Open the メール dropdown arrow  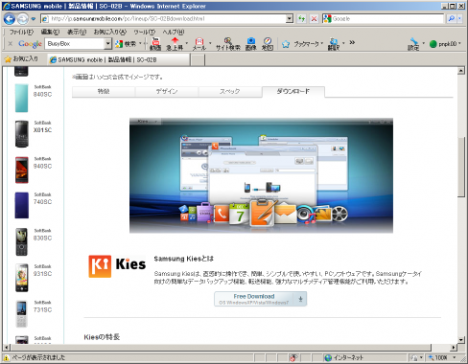210,43
